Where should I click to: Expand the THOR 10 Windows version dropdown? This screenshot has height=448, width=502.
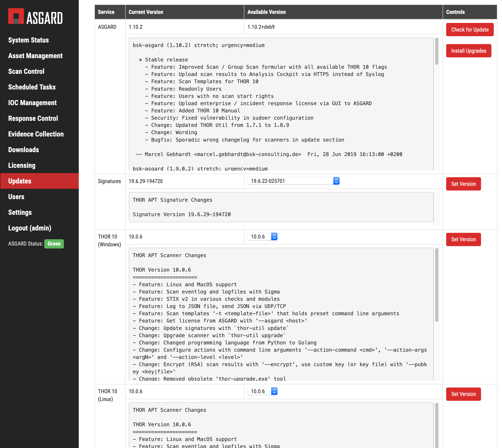click(262, 237)
